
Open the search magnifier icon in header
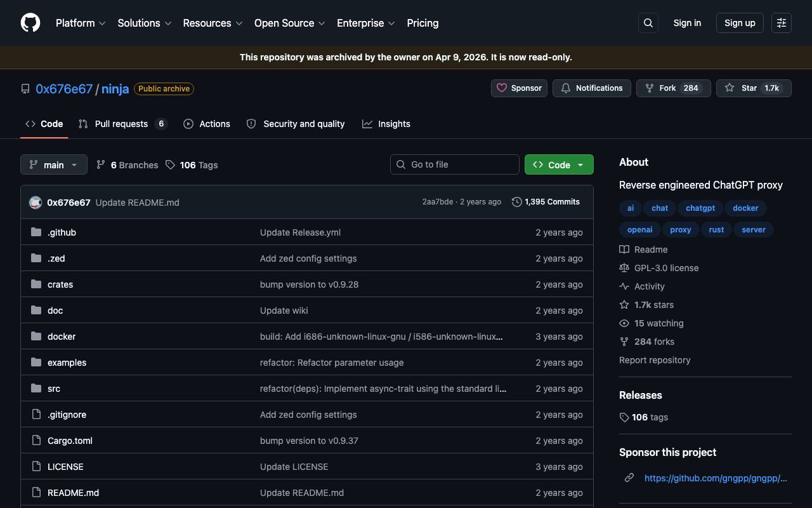[648, 23]
